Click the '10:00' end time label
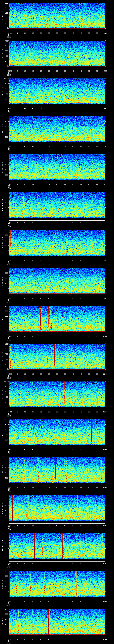Image resolution: width=114 pixels, height=644 pixels. point(105,336)
